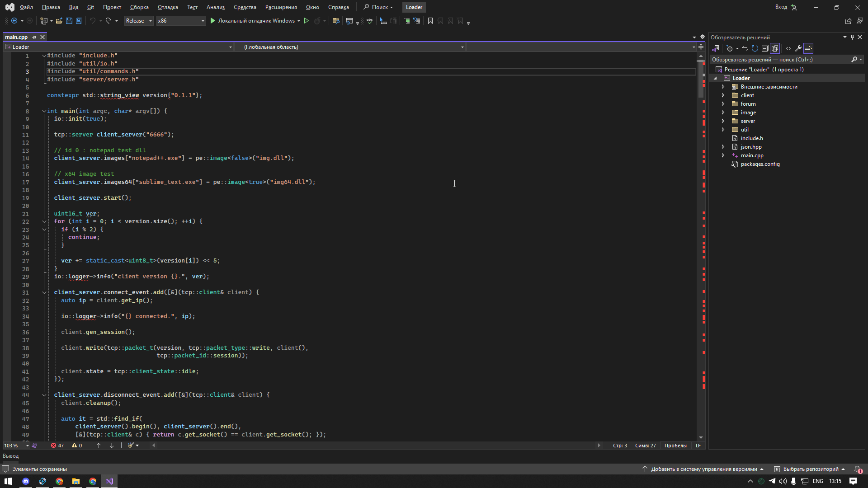Click the Windows Start button
The width and height of the screenshot is (868, 488).
click(8, 481)
